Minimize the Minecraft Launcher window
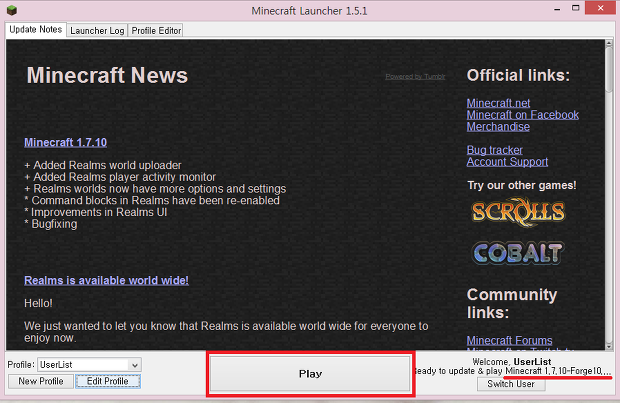620x403 pixels. click(x=558, y=9)
